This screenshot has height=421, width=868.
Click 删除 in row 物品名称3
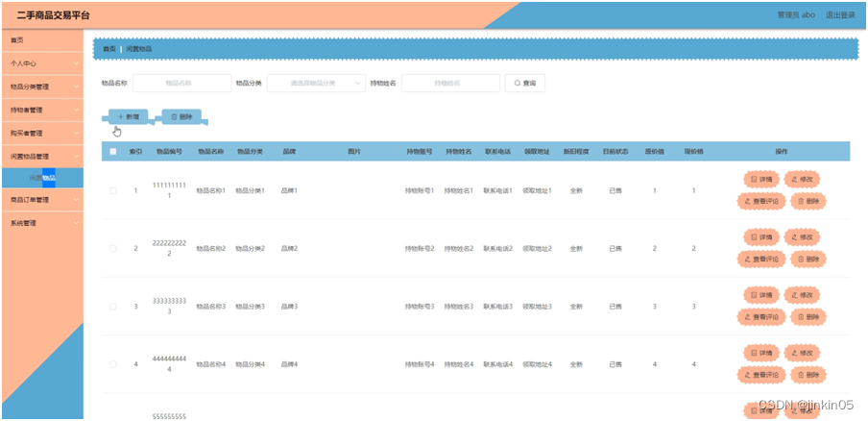[x=808, y=317]
